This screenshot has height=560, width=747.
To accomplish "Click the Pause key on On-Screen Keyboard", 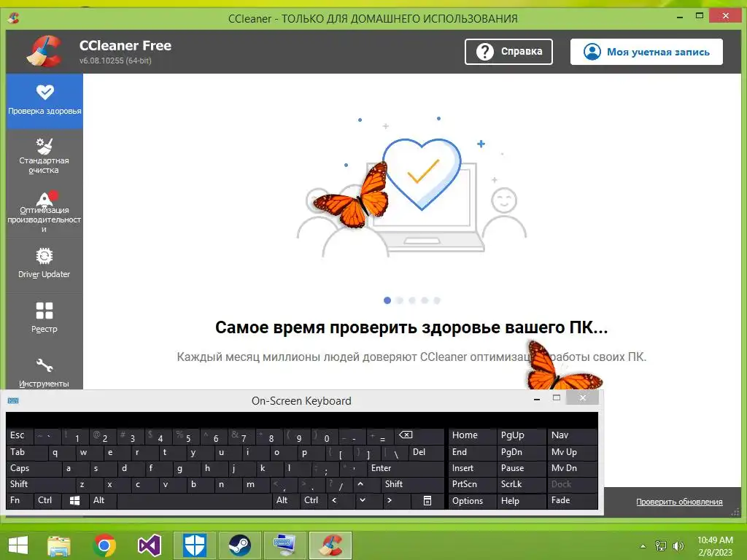I will click(x=521, y=468).
